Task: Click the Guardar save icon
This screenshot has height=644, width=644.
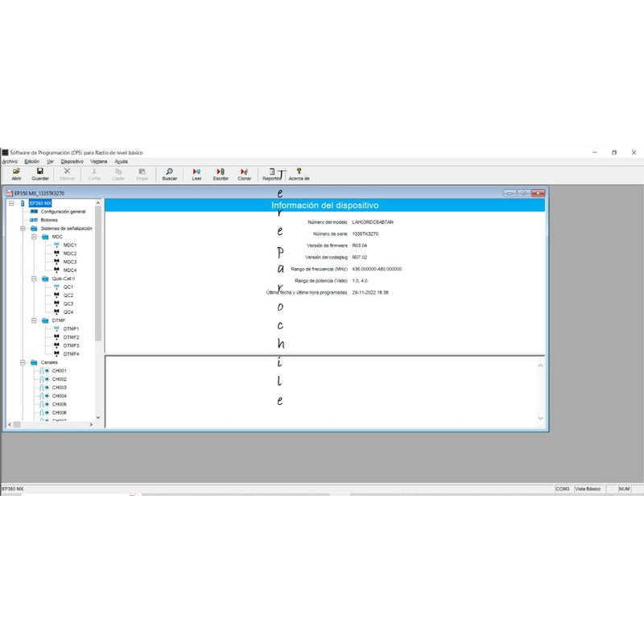Action: (x=38, y=172)
